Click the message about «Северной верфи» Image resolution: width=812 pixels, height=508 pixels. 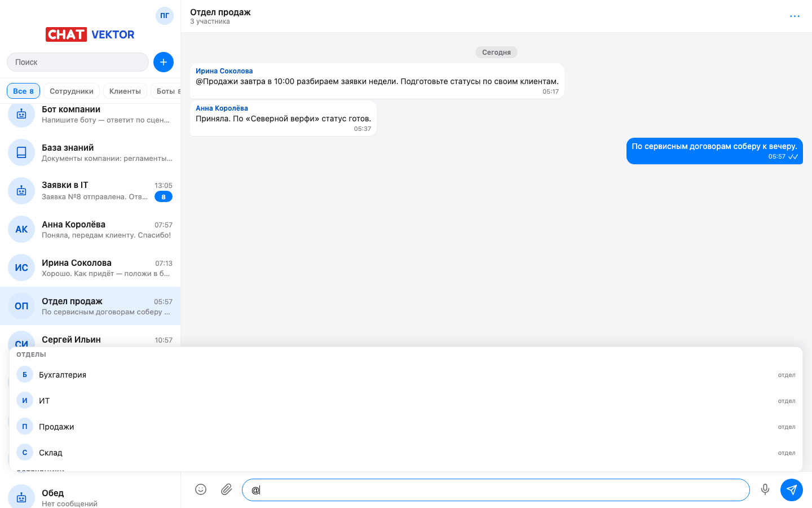pyautogui.click(x=283, y=119)
